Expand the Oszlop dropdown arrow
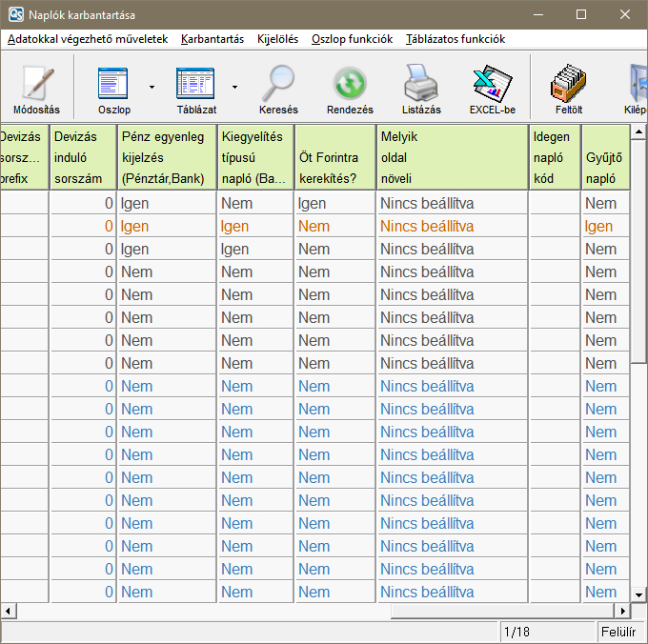This screenshot has width=648, height=644. point(152,87)
